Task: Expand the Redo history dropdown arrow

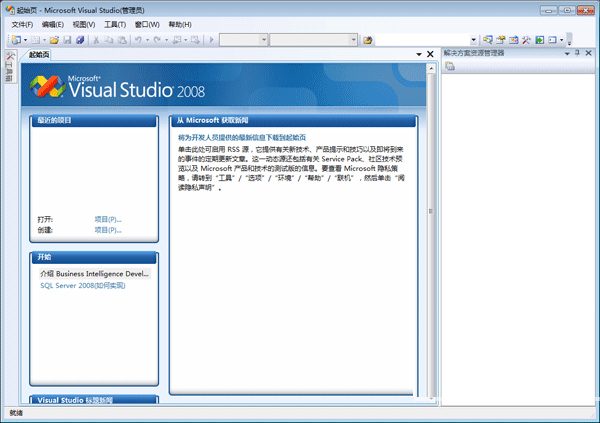Action: [x=166, y=40]
